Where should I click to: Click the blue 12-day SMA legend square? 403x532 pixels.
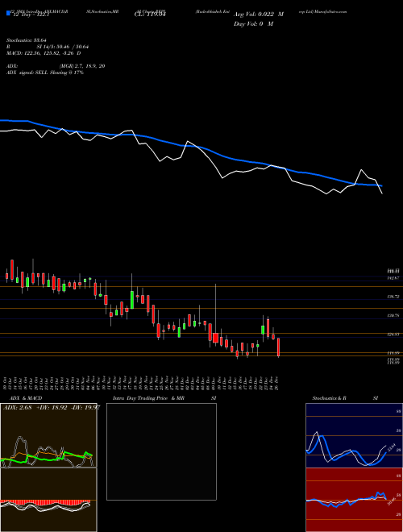tap(8, 14)
